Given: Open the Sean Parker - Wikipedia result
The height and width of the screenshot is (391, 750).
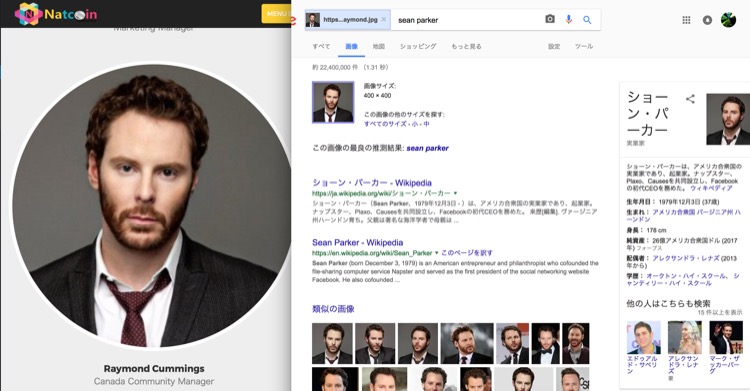Looking at the screenshot, I should [x=357, y=243].
